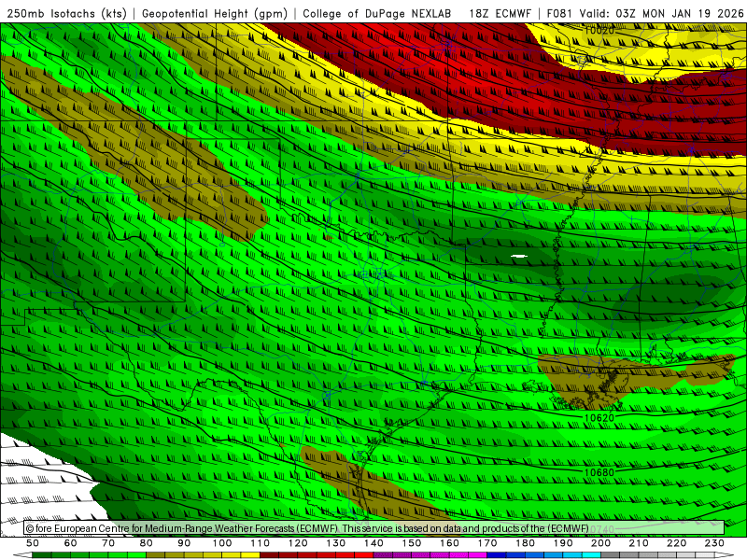Click the 120 label on the color scale
Viewport: 747px width, 560px height.
(x=298, y=543)
